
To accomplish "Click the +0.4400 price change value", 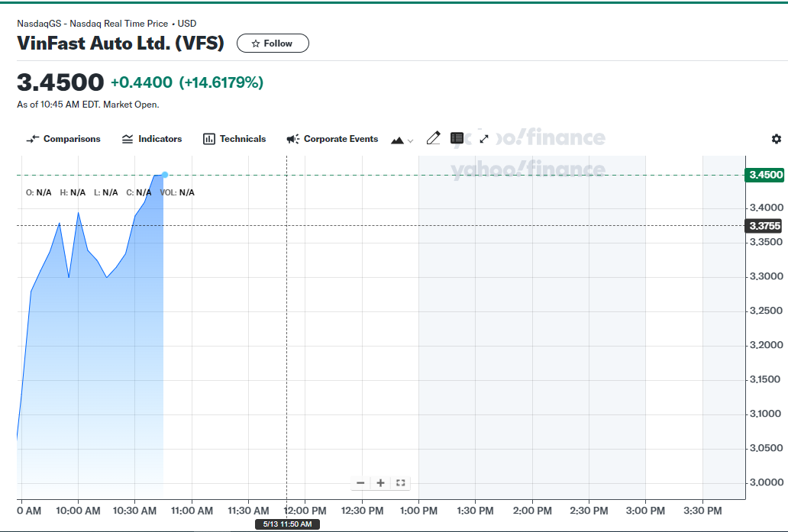I will tap(142, 82).
